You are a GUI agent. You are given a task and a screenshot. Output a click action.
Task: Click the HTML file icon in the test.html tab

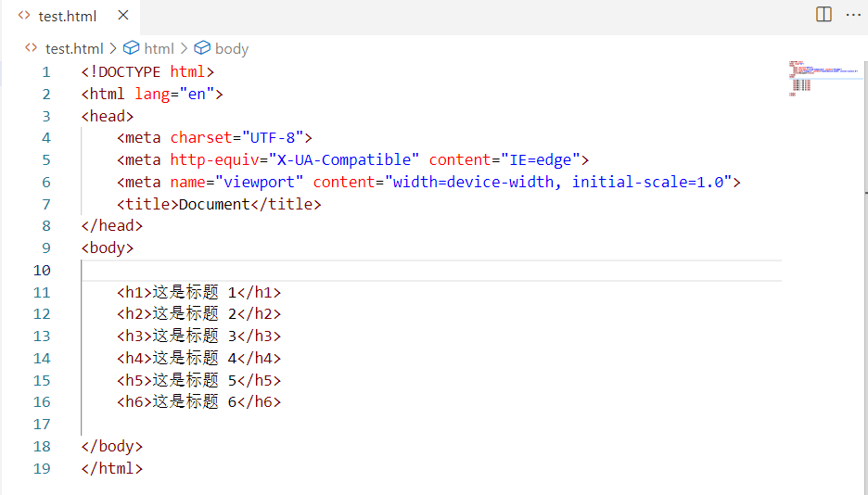click(24, 16)
